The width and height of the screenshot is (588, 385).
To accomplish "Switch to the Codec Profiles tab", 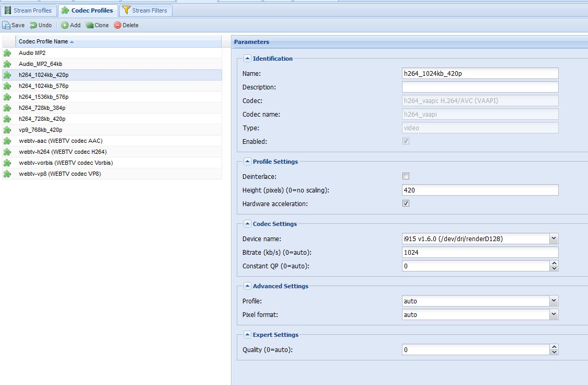I will pyautogui.click(x=88, y=10).
